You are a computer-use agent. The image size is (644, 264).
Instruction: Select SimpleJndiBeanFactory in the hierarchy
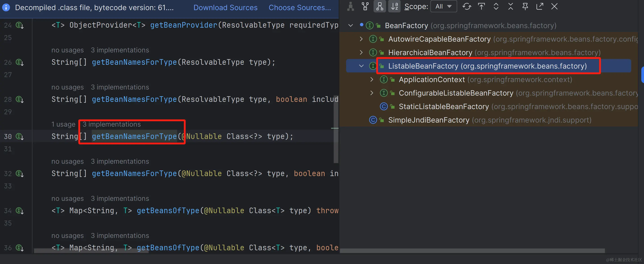429,120
